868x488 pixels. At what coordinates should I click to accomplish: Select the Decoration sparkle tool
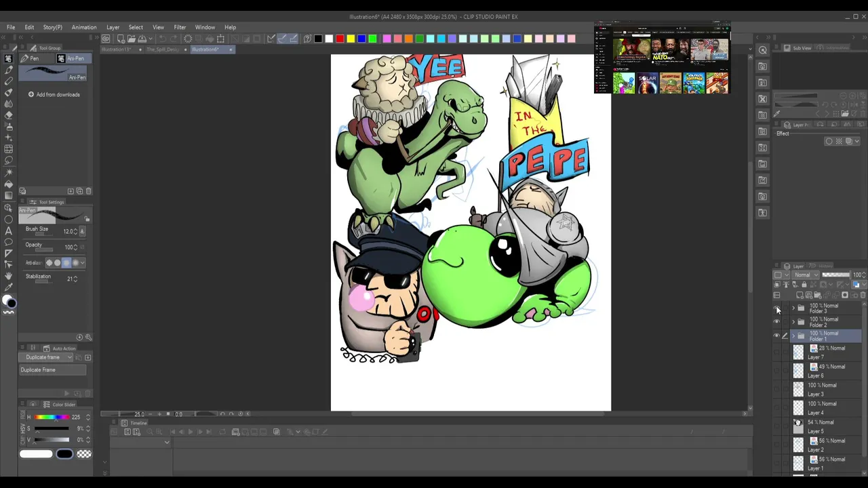pyautogui.click(x=8, y=137)
